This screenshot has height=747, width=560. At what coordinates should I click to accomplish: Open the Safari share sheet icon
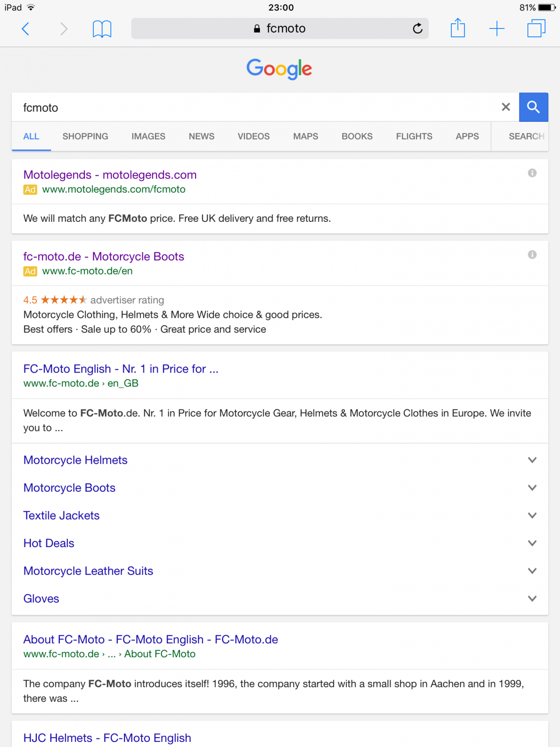pyautogui.click(x=457, y=28)
